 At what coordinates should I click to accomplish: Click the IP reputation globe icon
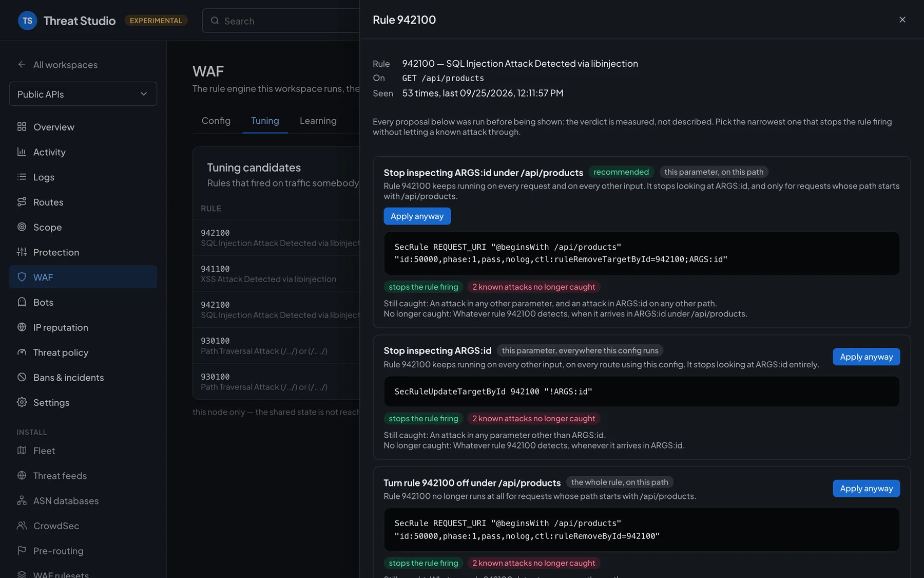coord(22,327)
